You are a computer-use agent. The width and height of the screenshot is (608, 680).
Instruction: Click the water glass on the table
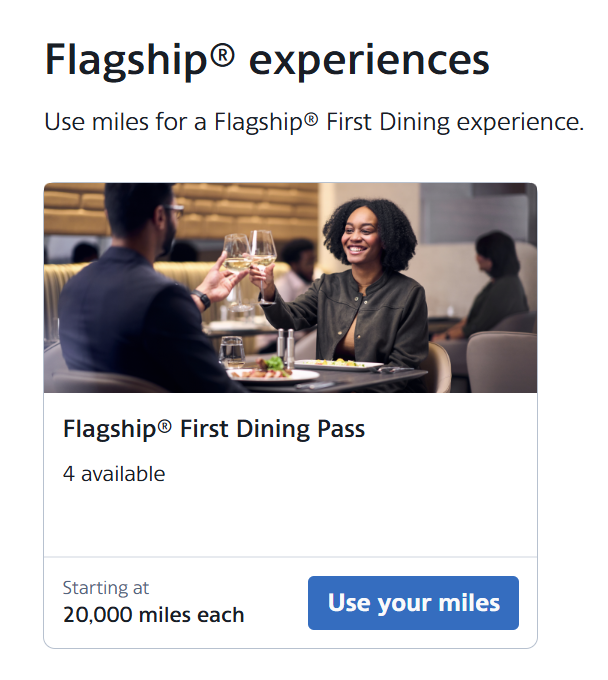[232, 351]
